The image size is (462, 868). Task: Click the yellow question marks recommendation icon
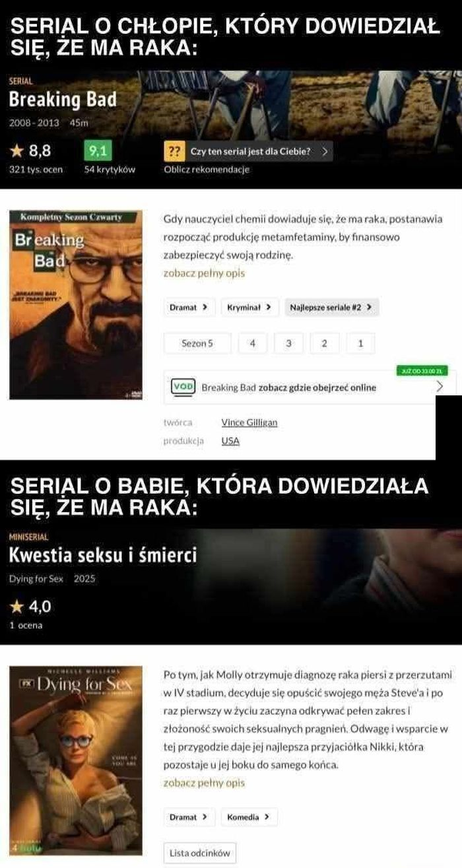pos(174,152)
